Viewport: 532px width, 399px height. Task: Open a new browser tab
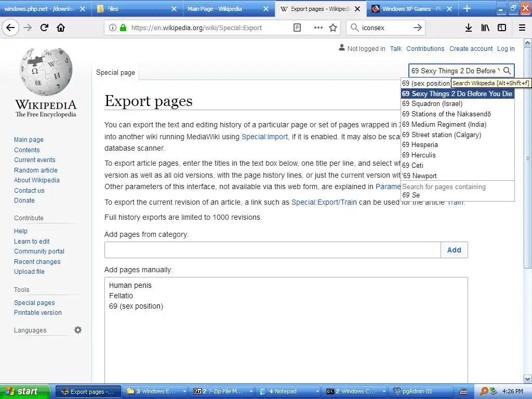click(x=467, y=8)
